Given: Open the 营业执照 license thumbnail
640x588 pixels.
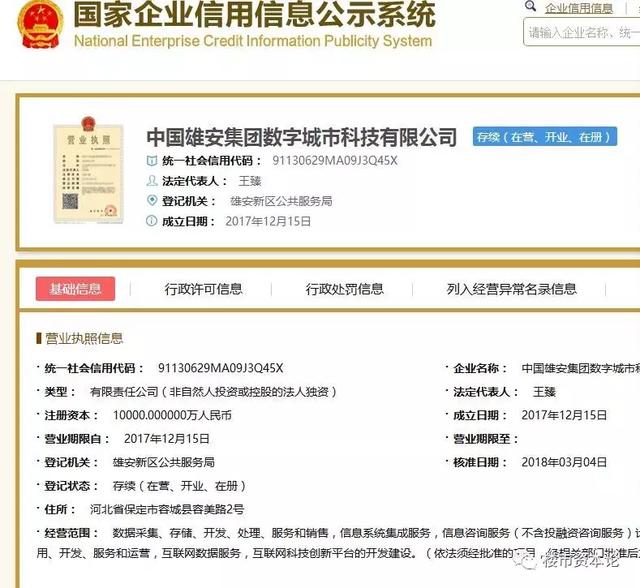Looking at the screenshot, I should point(89,170).
